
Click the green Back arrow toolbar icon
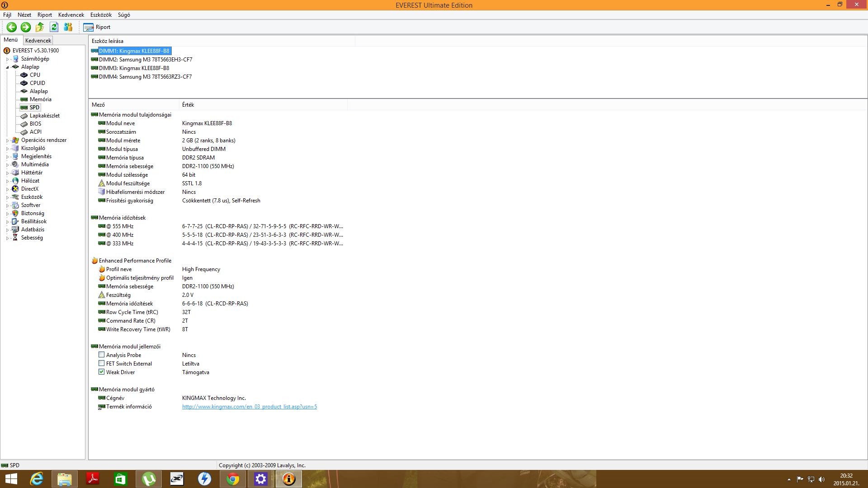12,27
